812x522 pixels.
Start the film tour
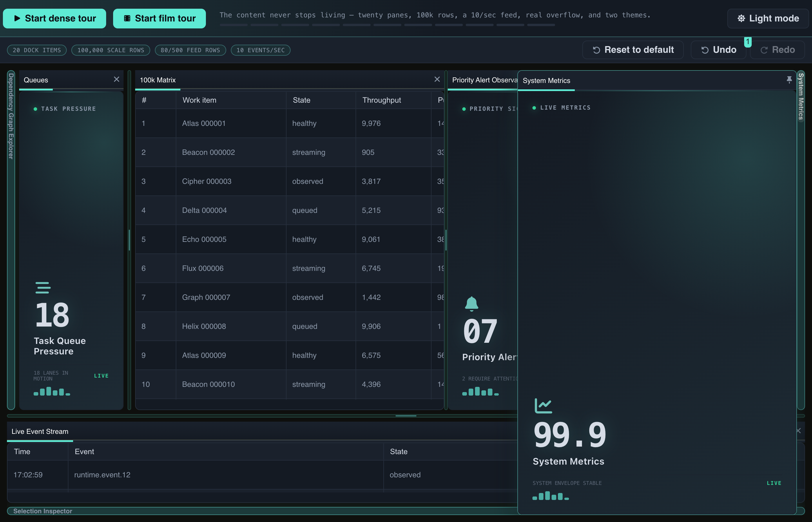159,18
